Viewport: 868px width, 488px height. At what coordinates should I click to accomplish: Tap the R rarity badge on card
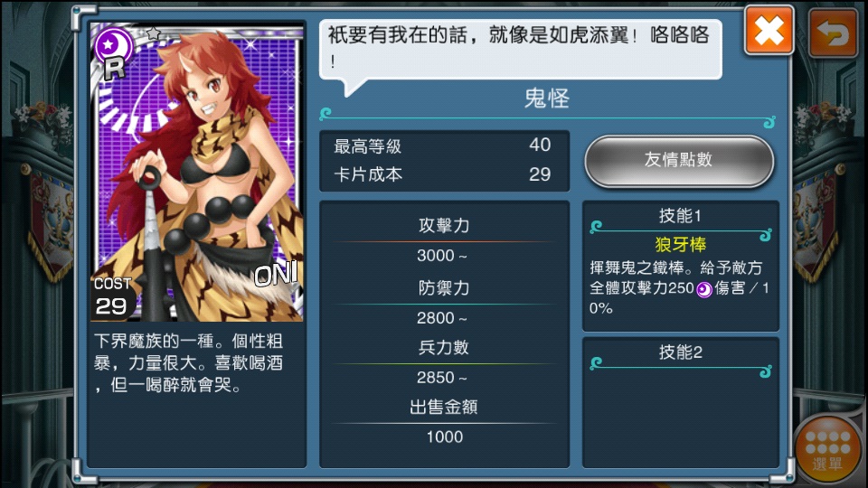pyautogui.click(x=114, y=69)
